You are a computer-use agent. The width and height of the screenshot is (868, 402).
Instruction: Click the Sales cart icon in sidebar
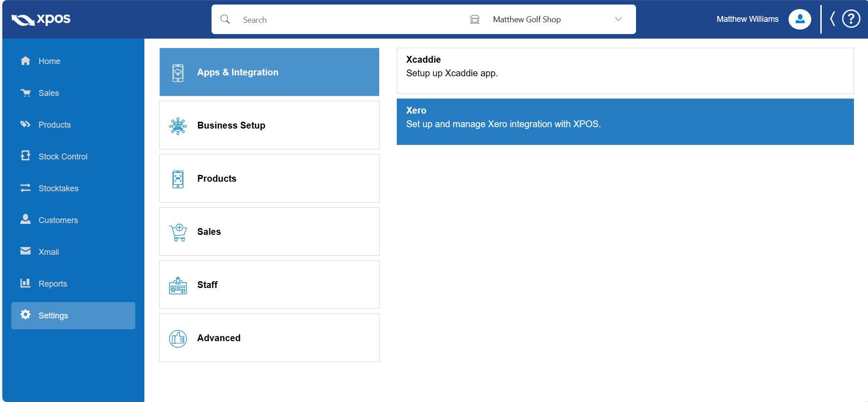[25, 93]
